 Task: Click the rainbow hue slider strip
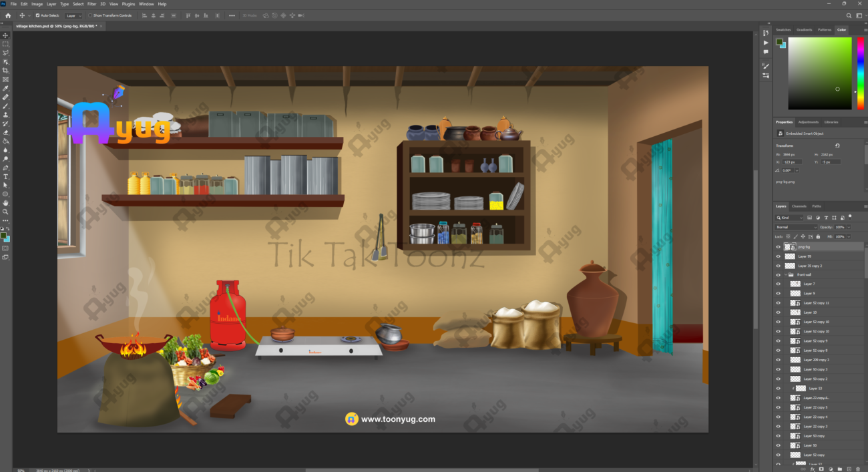[x=861, y=73]
